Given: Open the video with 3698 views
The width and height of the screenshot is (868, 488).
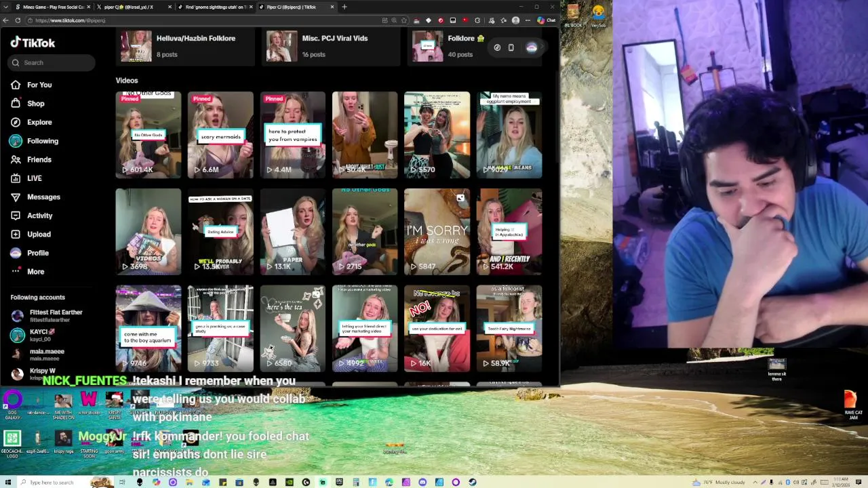Looking at the screenshot, I should click(x=149, y=232).
